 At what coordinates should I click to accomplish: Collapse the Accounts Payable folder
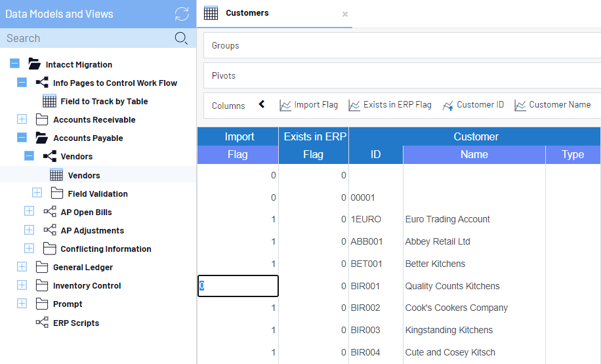click(22, 138)
